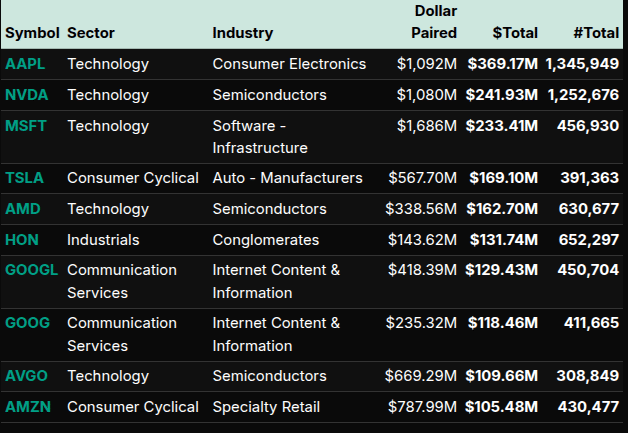Open the HON ticker link

(22, 240)
